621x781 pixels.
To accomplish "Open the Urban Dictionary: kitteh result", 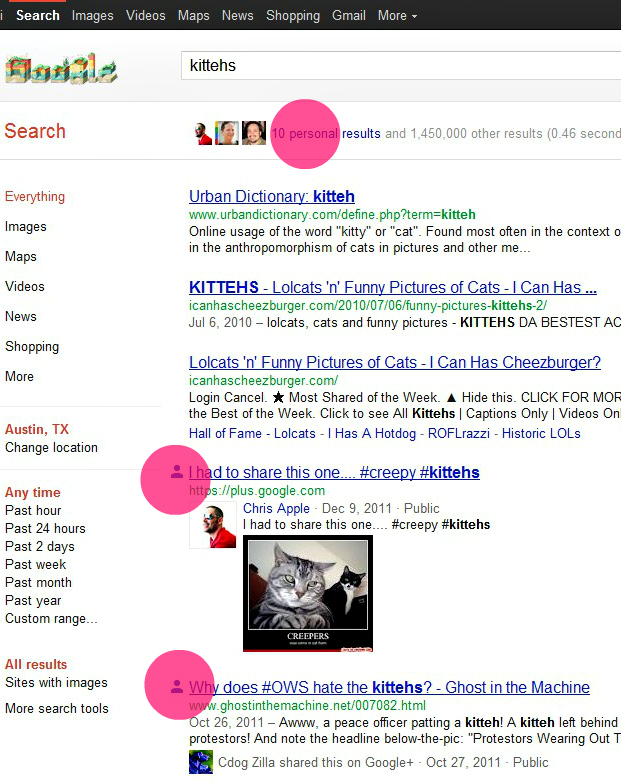I will (272, 196).
